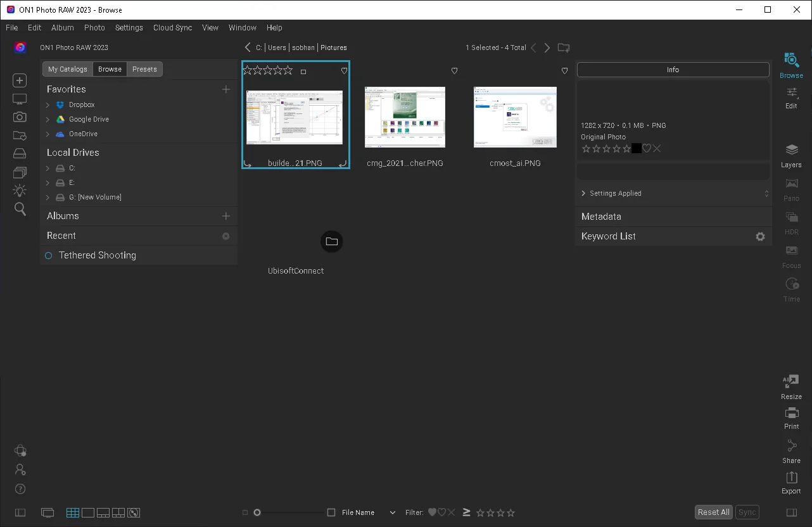Click the dual display mode icon
The width and height of the screenshot is (812, 527).
coord(48,512)
